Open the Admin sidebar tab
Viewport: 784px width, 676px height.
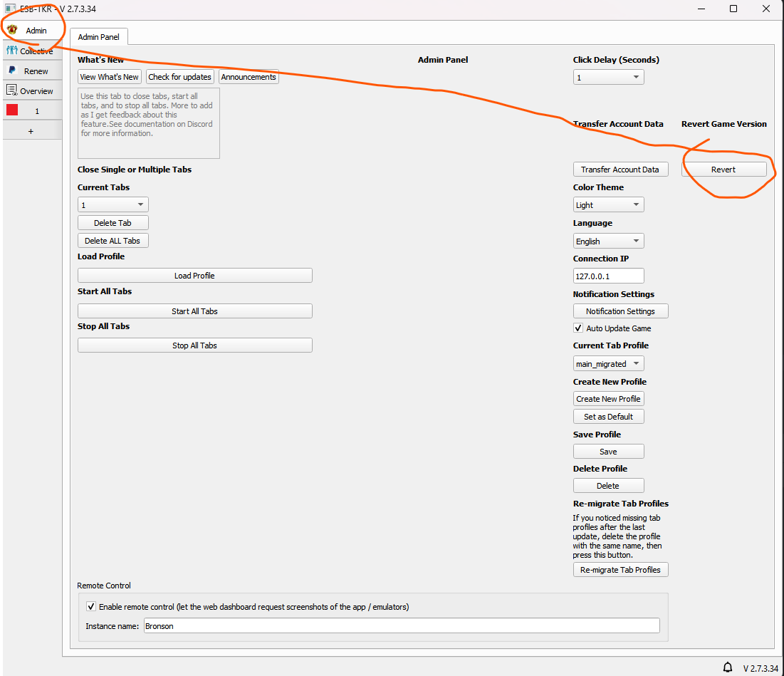32,31
